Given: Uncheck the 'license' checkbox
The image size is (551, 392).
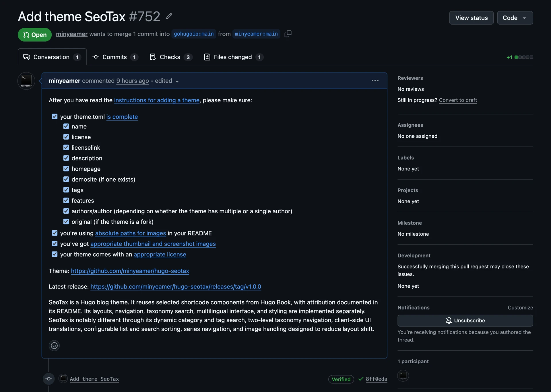Looking at the screenshot, I should tap(66, 137).
